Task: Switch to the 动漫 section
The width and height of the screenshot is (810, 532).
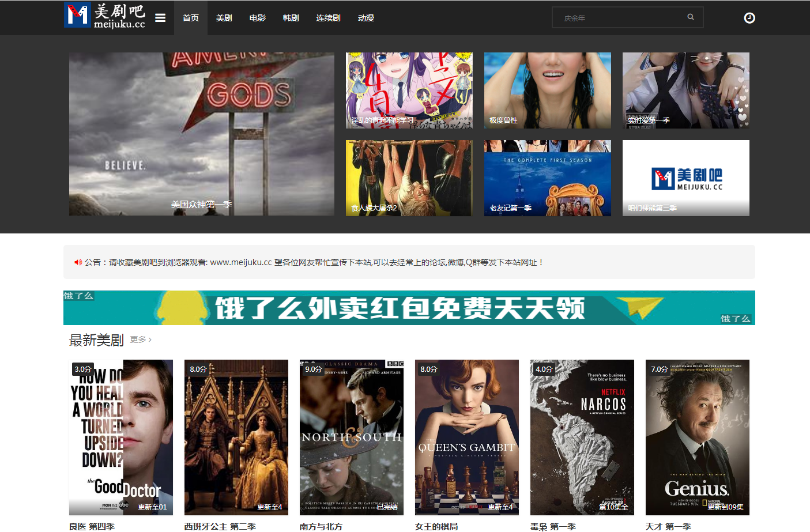Action: click(366, 18)
